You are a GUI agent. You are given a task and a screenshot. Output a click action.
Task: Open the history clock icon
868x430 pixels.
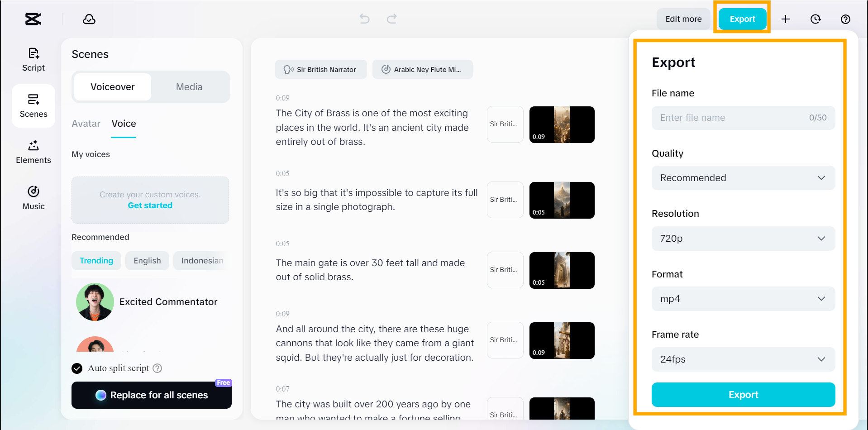[x=816, y=19]
